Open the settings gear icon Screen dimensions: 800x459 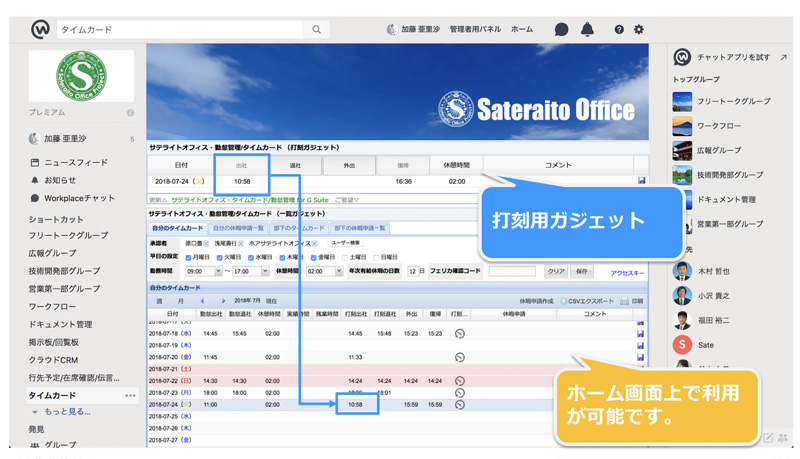click(639, 30)
